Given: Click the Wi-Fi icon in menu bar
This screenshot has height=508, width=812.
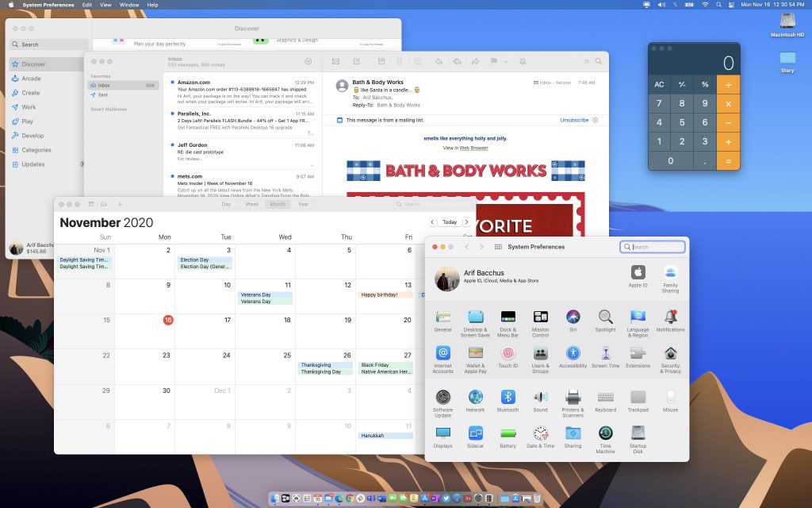Looking at the screenshot, I should click(x=705, y=5).
